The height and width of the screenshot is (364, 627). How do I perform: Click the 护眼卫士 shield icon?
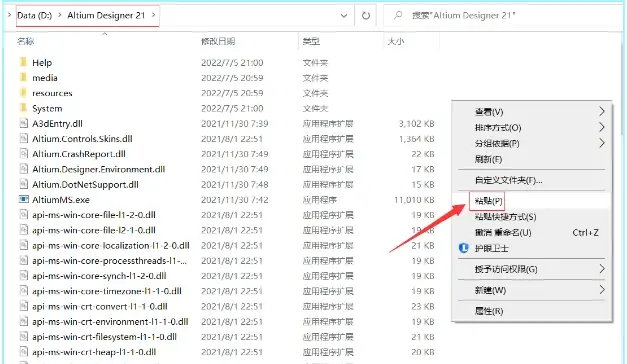463,248
